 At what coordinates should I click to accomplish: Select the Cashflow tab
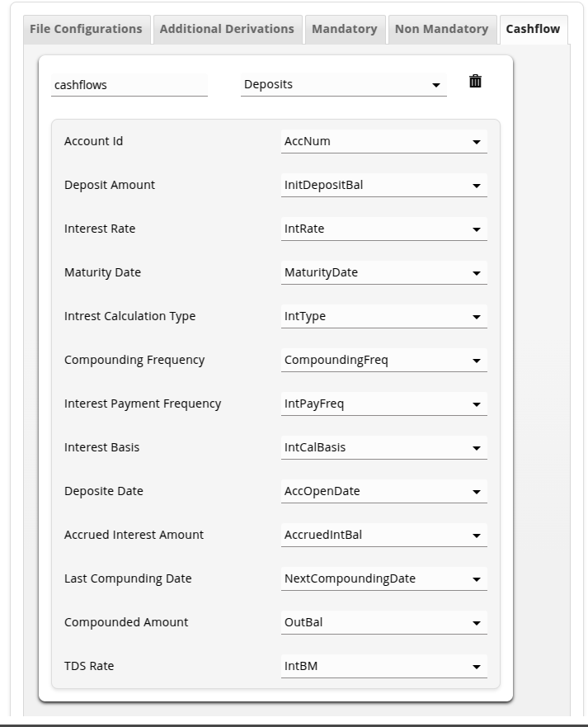[x=533, y=29]
